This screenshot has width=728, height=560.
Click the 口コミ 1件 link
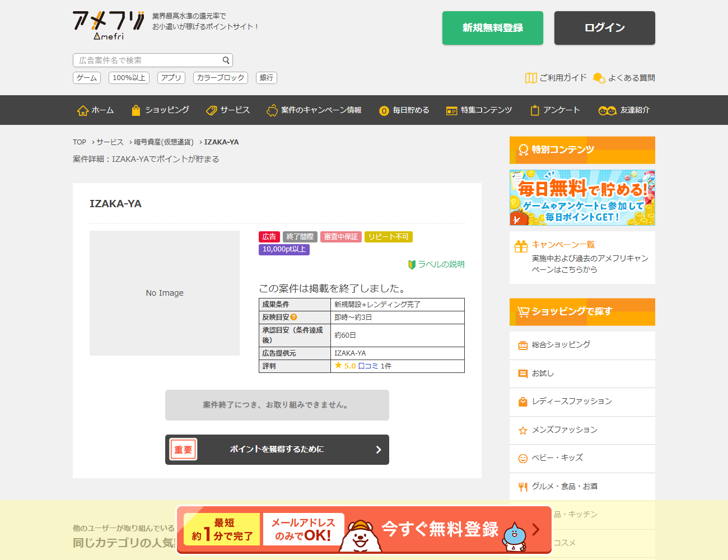click(x=375, y=366)
